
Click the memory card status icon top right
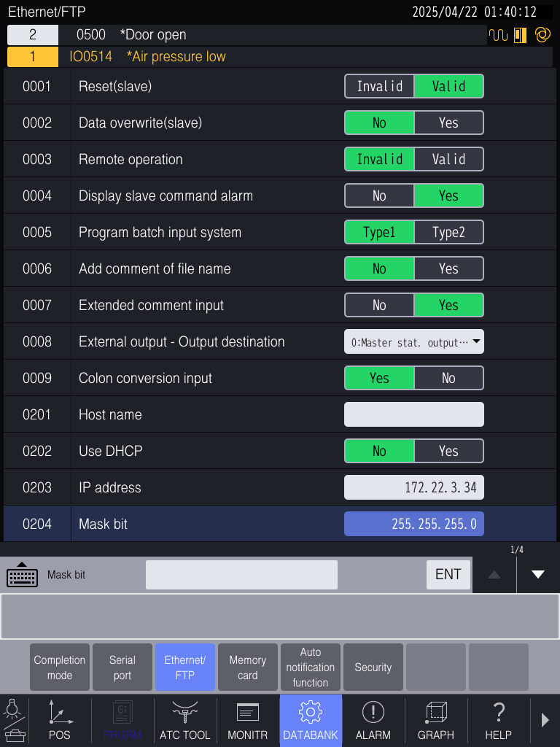tap(521, 34)
